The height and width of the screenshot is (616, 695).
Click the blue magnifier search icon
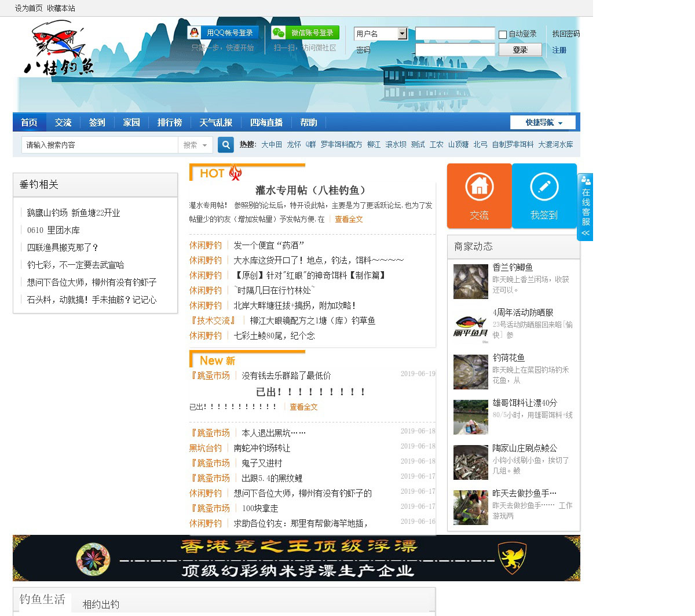pyautogui.click(x=225, y=145)
